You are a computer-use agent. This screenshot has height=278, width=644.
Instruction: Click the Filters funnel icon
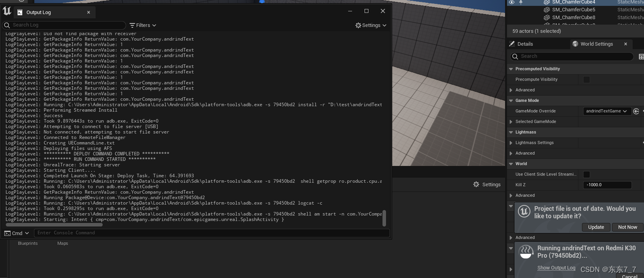click(132, 25)
